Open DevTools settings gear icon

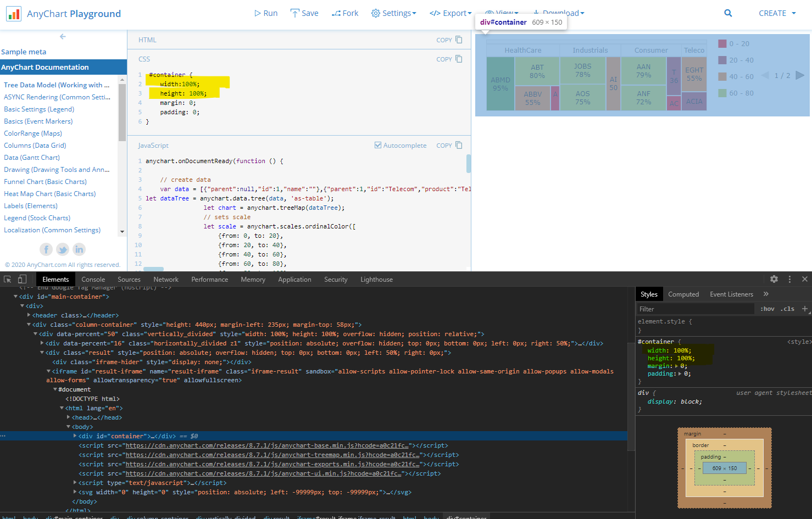[774, 279]
